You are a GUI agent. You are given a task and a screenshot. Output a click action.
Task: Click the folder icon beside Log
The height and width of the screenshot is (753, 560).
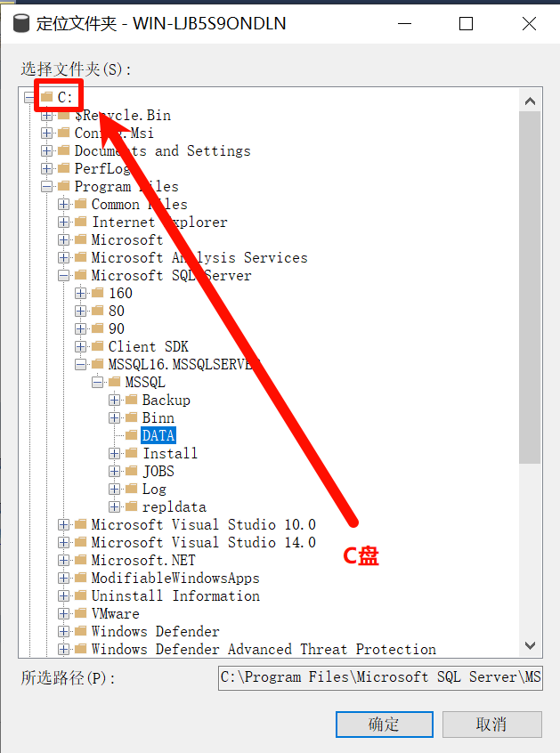131,489
